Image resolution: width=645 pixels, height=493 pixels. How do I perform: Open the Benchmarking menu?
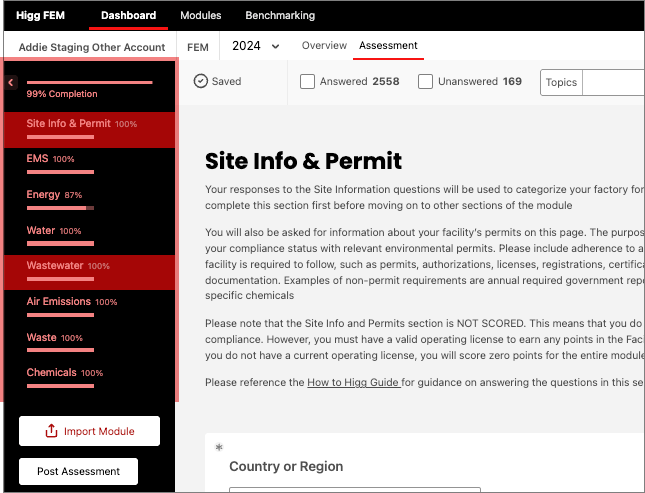[280, 16]
